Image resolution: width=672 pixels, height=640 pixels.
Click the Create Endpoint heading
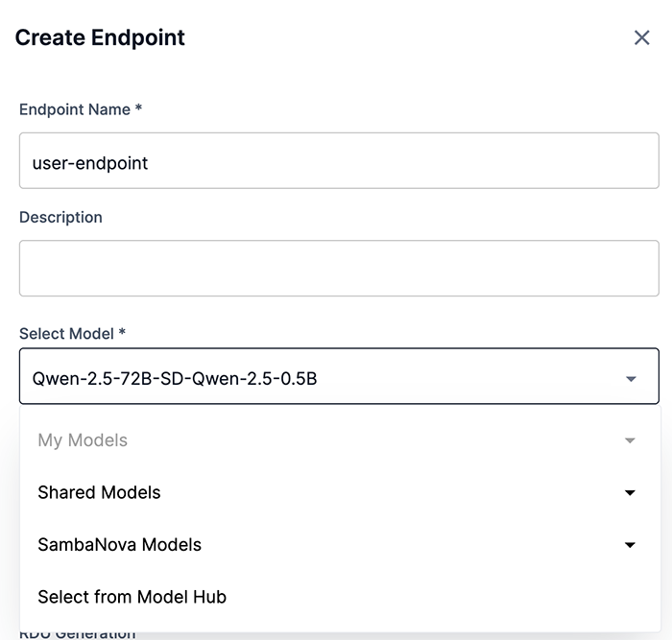100,37
